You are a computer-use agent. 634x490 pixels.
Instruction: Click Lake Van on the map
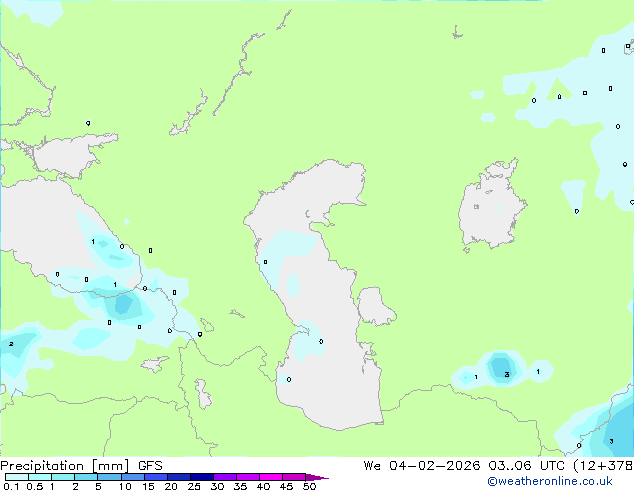[155, 363]
